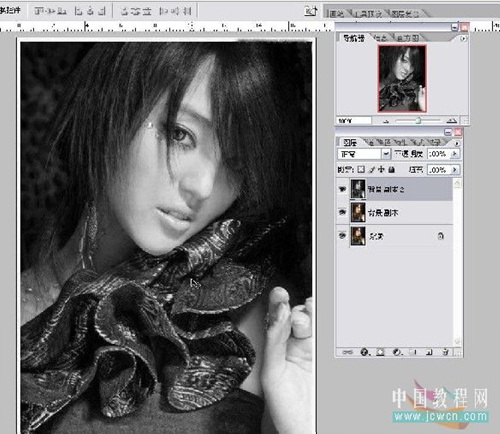This screenshot has width=500, height=434.
Task: Click the link layers chain icon
Action: pos(347,352)
